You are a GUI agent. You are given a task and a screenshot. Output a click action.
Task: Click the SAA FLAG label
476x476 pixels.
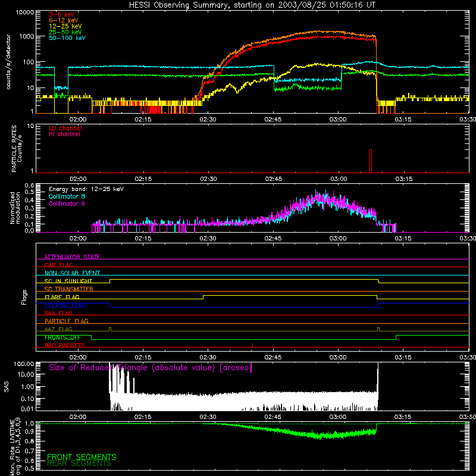[x=58, y=313]
